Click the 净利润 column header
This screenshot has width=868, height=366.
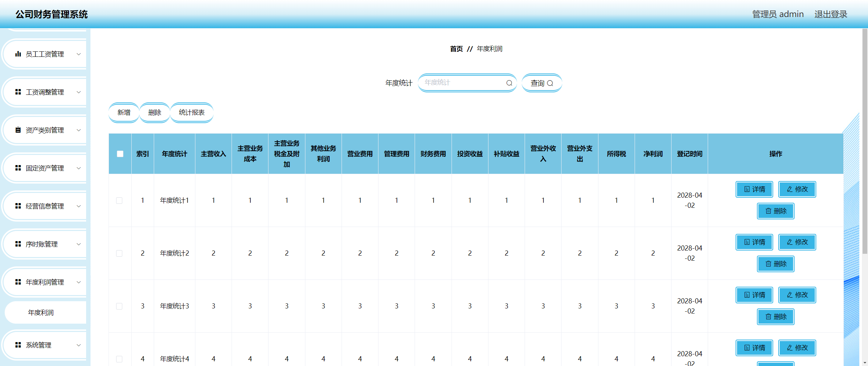(x=653, y=154)
